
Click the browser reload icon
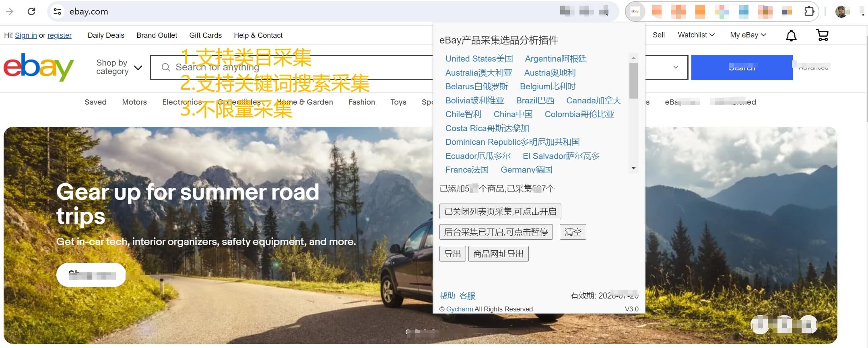31,11
